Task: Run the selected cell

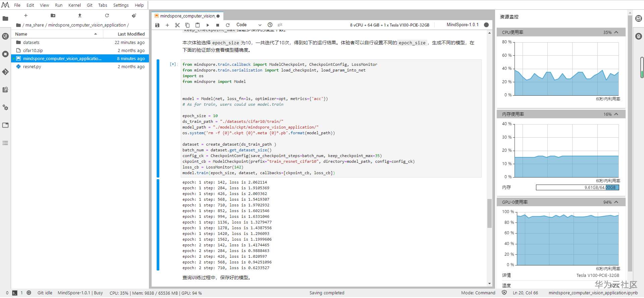Action: 208,25
